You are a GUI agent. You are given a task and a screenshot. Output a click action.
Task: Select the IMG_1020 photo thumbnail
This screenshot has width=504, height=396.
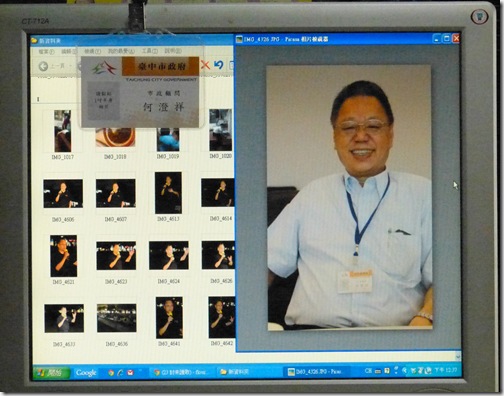(220, 130)
